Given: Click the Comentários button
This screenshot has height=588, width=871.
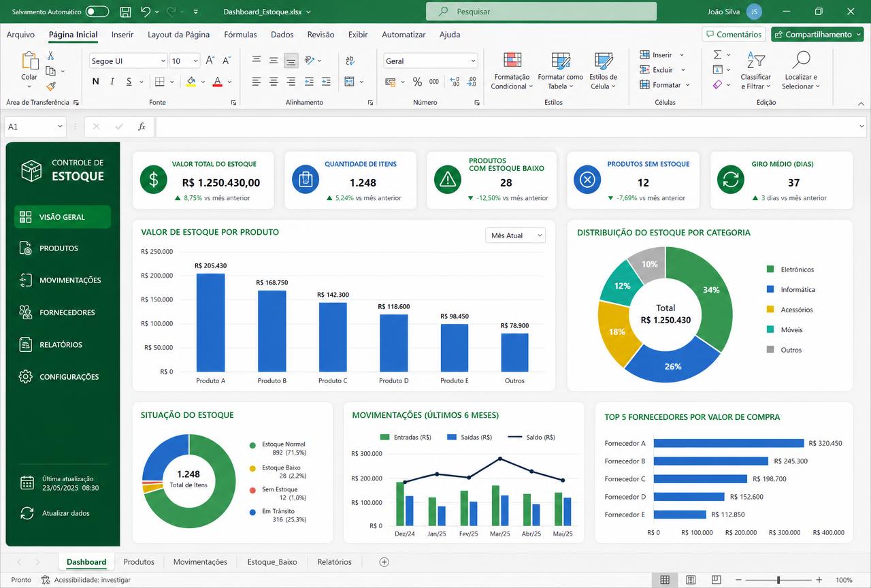Looking at the screenshot, I should pos(734,34).
